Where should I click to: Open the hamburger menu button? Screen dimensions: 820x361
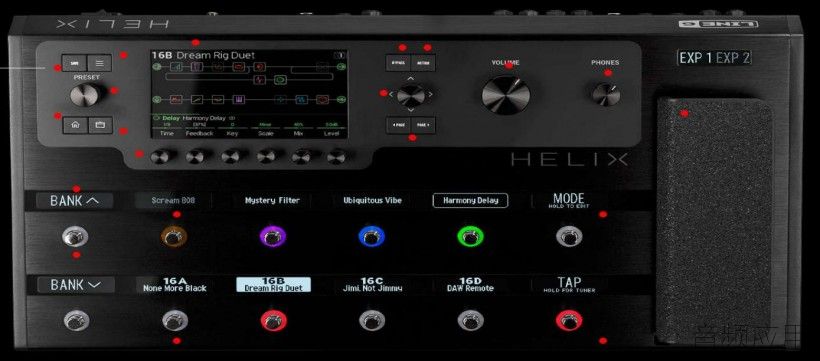(x=99, y=63)
